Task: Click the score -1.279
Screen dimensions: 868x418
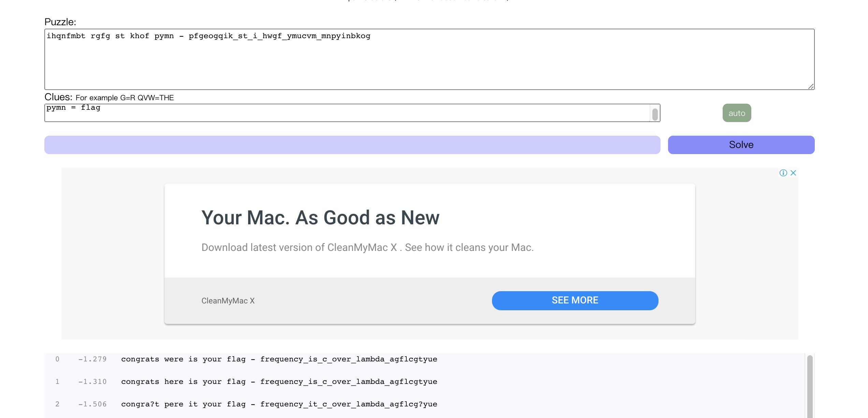Action: 92,359
